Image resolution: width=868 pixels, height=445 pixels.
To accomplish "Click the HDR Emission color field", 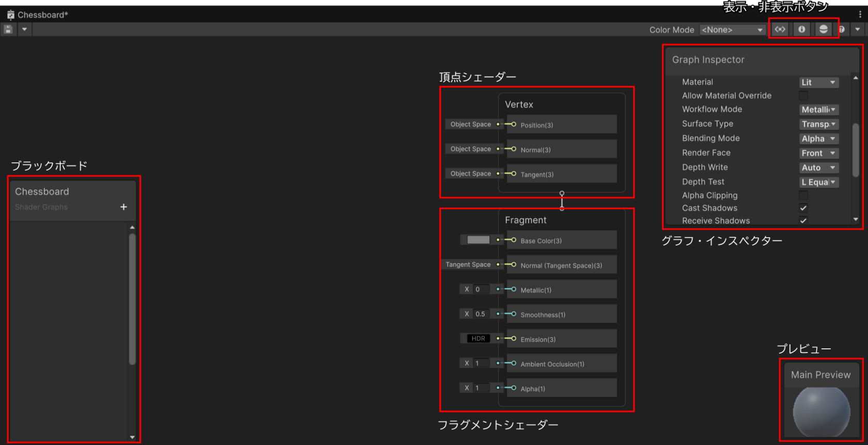I will point(478,339).
